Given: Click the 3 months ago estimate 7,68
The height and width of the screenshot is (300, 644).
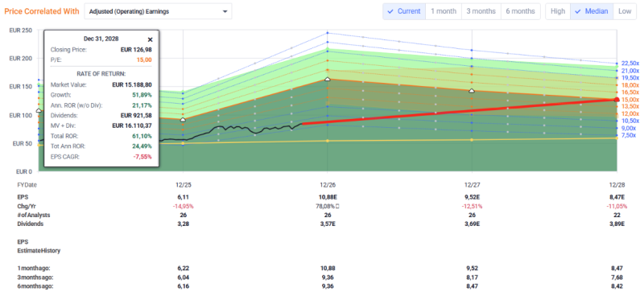Looking at the screenshot, I should click(617, 277).
